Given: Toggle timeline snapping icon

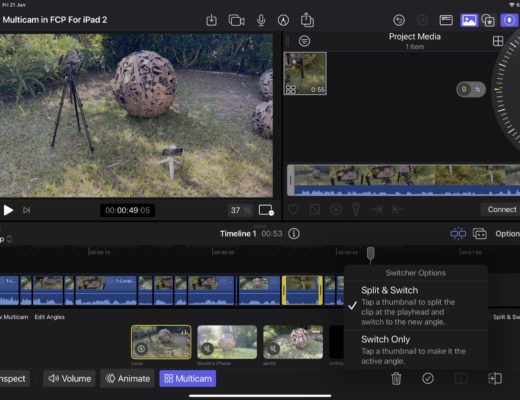Looking at the screenshot, I should pyautogui.click(x=458, y=234).
